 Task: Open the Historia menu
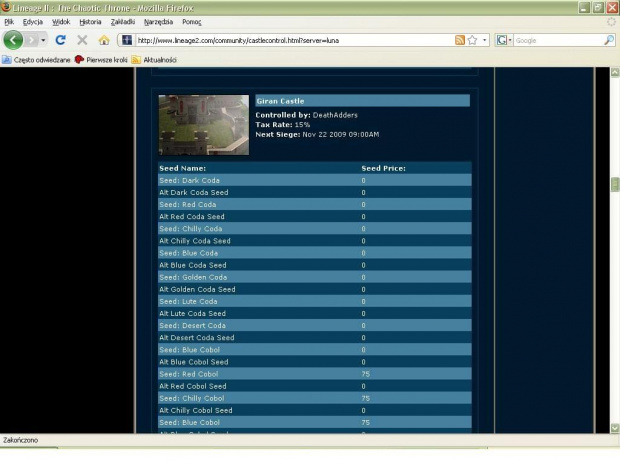point(90,22)
